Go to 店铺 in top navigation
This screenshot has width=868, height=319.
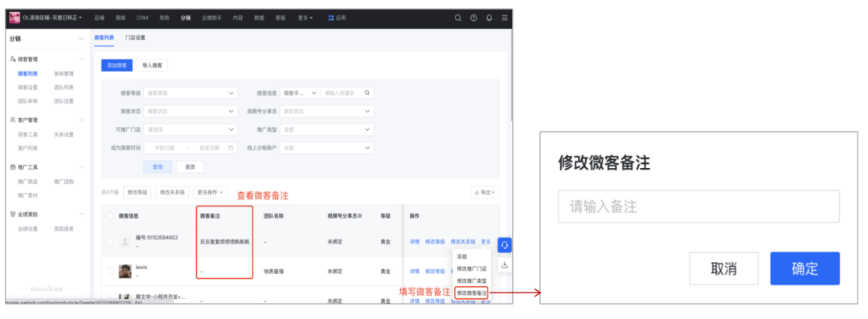(99, 18)
